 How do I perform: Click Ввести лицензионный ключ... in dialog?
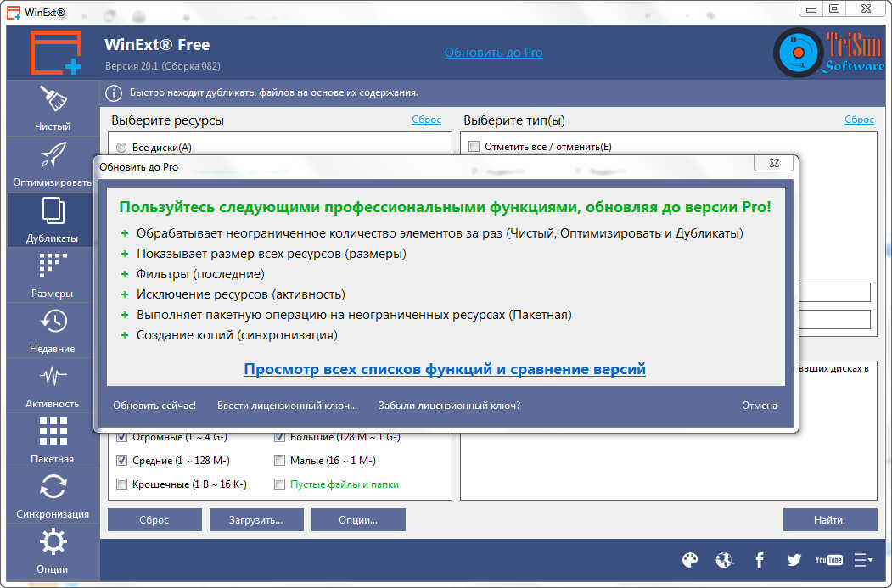click(x=287, y=406)
